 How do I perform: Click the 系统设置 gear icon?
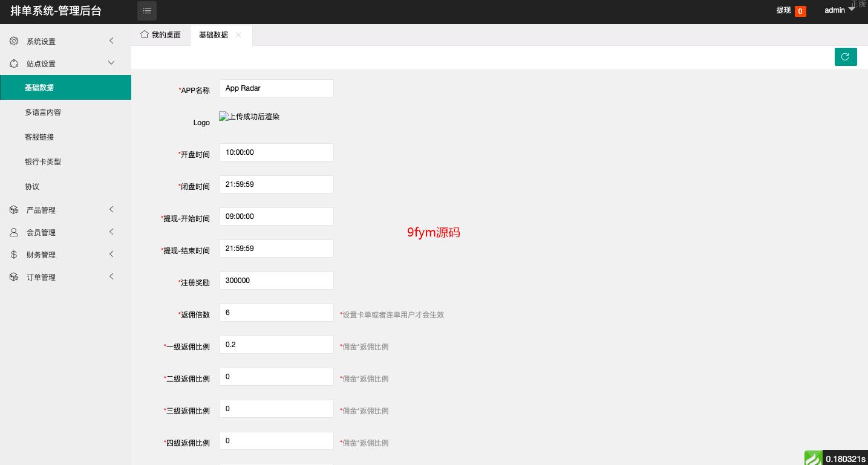[x=14, y=41]
